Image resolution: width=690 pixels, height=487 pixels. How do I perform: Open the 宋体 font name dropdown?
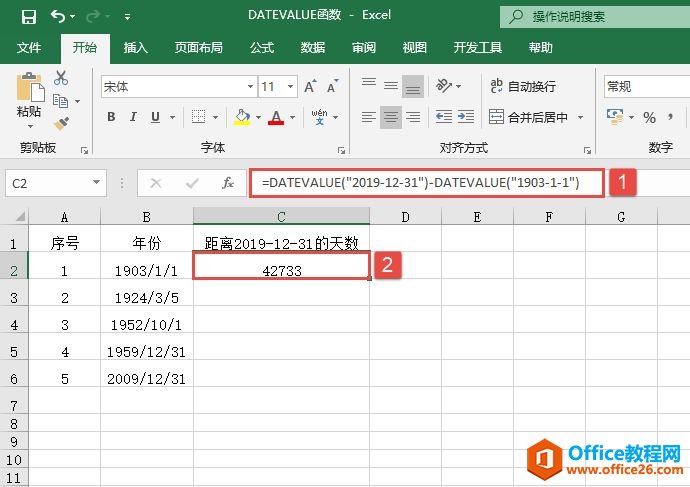[x=250, y=86]
